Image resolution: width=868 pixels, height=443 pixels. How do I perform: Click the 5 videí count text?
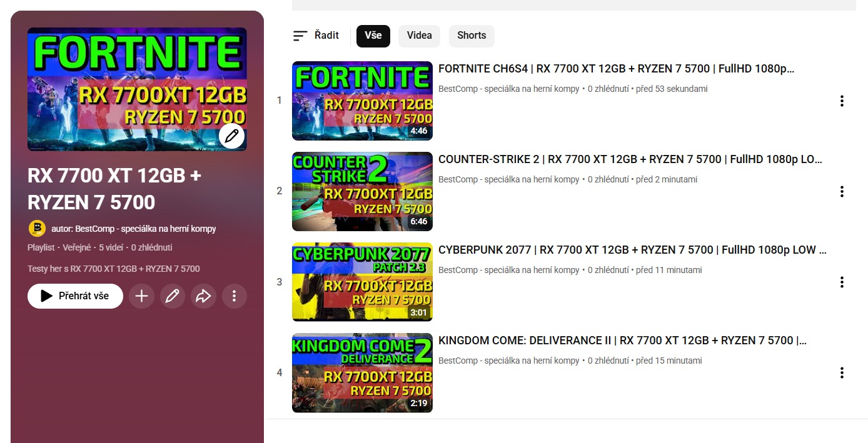[111, 247]
